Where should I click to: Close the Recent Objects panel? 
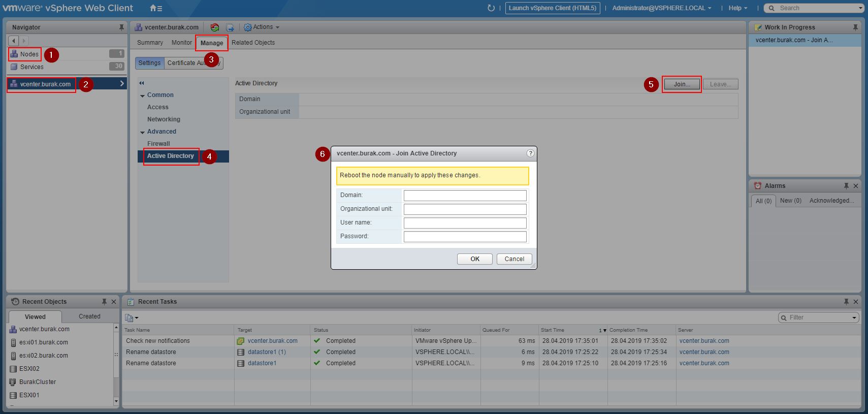click(x=114, y=302)
